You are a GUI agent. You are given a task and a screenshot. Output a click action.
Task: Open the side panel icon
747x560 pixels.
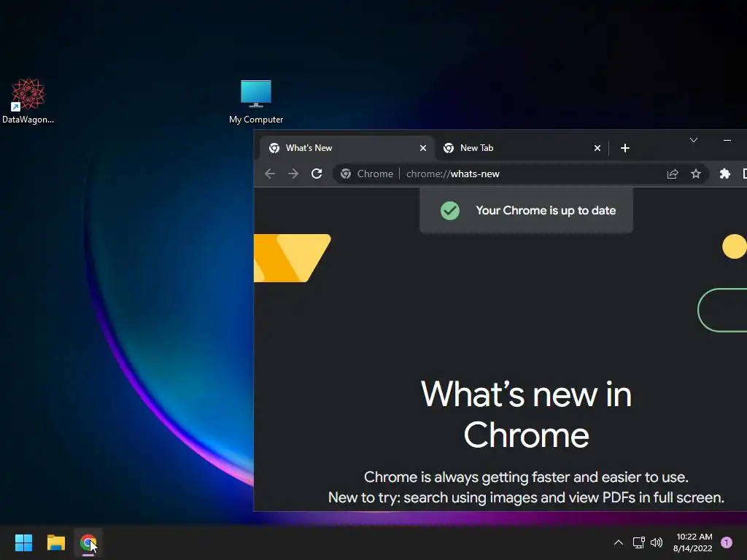click(744, 174)
